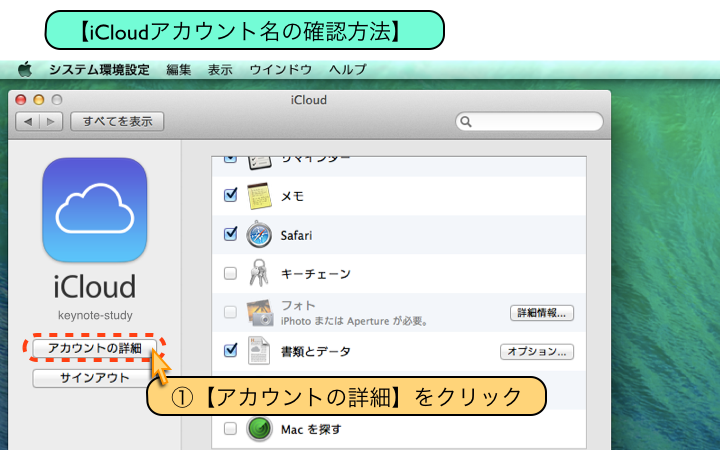Open the 表示 menu
The height and width of the screenshot is (450, 720).
tap(220, 70)
